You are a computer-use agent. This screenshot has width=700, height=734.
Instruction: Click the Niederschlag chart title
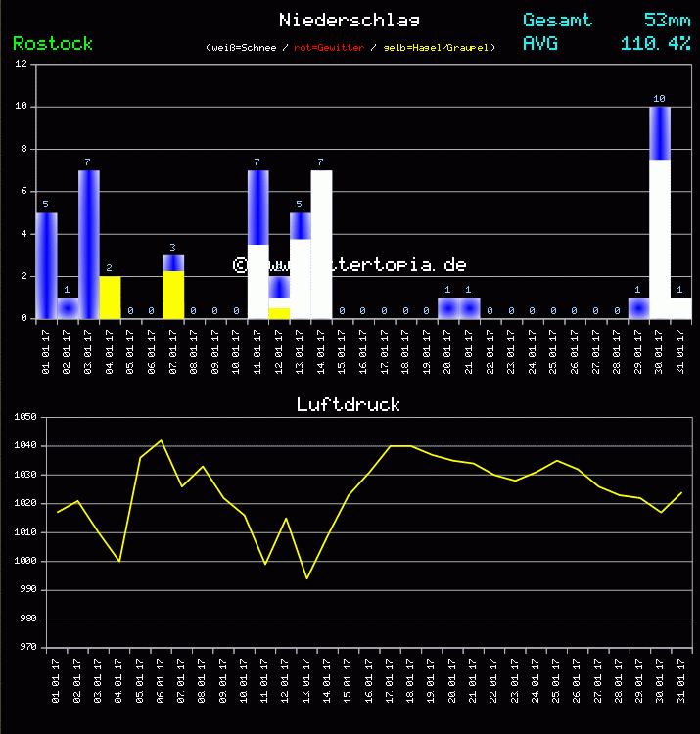click(x=350, y=20)
